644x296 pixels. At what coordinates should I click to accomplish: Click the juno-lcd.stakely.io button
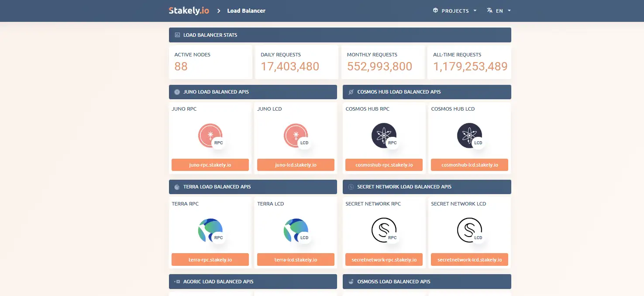point(296,165)
